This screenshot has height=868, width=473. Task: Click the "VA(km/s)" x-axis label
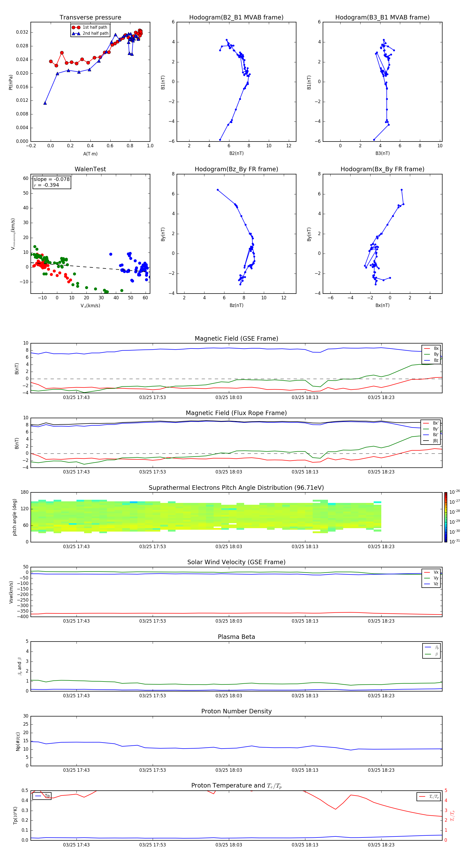pyautogui.click(x=90, y=306)
